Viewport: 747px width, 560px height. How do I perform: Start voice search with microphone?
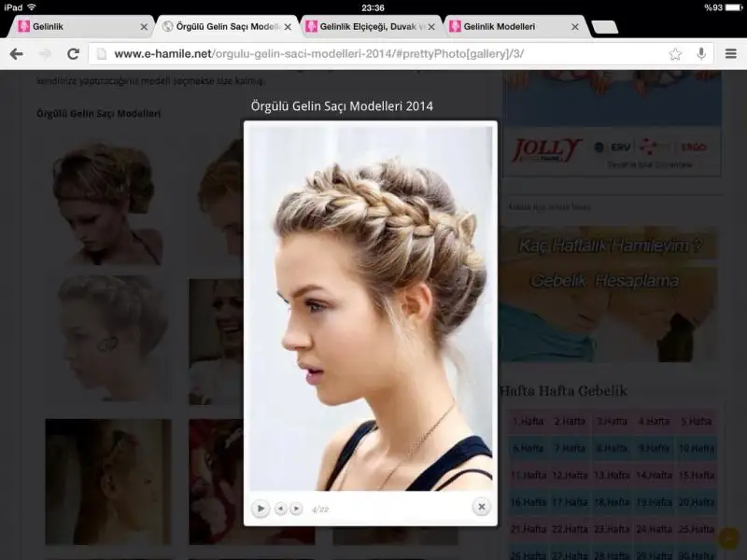click(700, 54)
